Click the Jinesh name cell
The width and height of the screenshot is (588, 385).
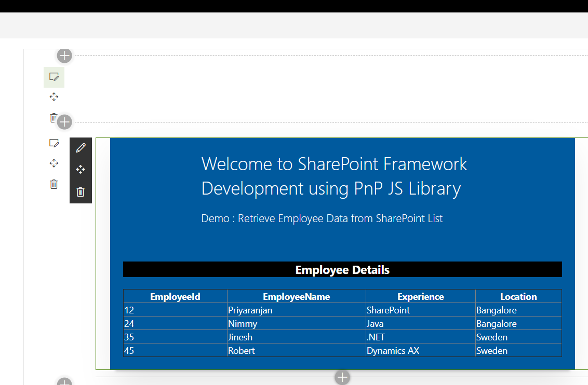[296, 337]
